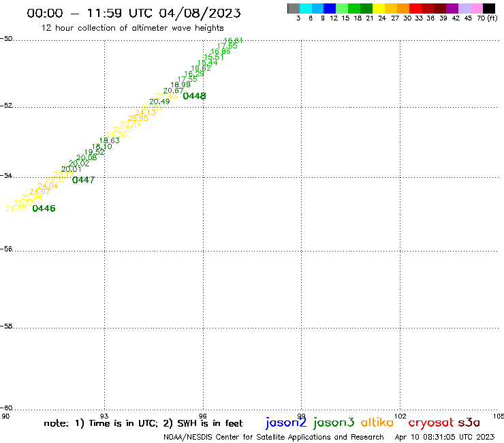Click the wave height value 20.67
Screen dimensions: 504x443
click(173, 91)
